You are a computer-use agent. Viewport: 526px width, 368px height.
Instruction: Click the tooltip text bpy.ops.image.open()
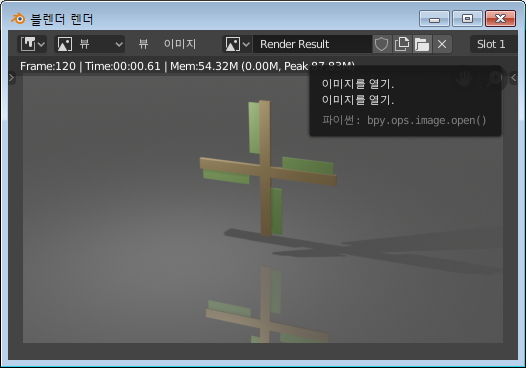(426, 120)
